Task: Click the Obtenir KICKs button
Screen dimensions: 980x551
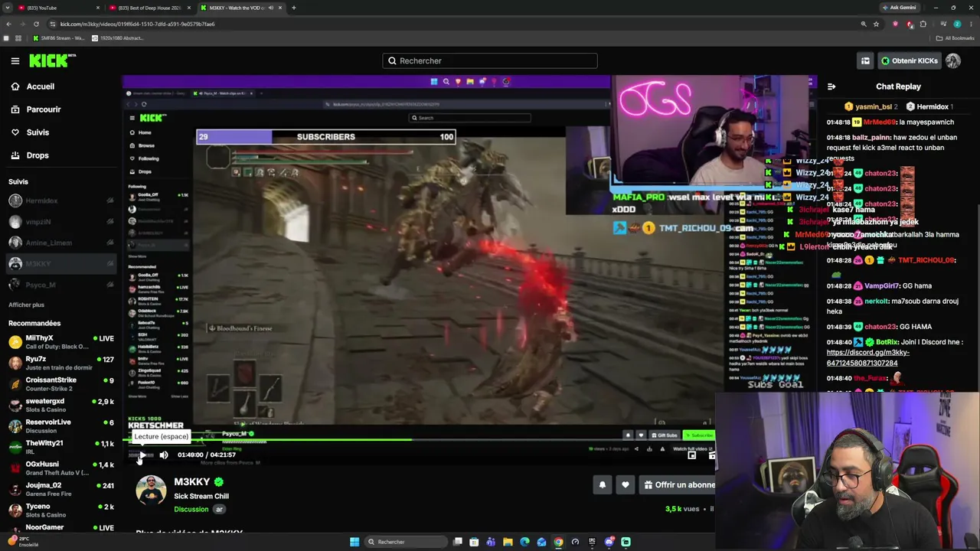Action: pos(909,60)
